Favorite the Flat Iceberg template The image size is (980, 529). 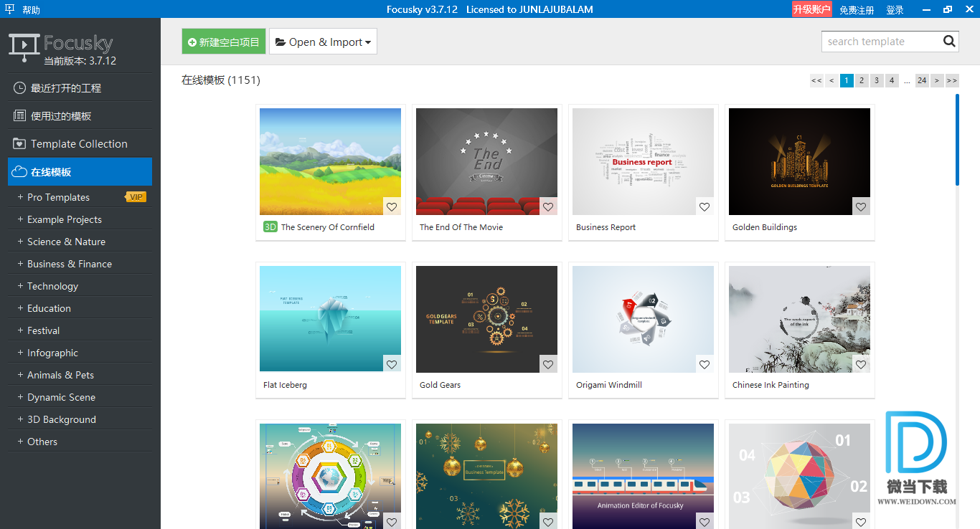click(x=392, y=364)
